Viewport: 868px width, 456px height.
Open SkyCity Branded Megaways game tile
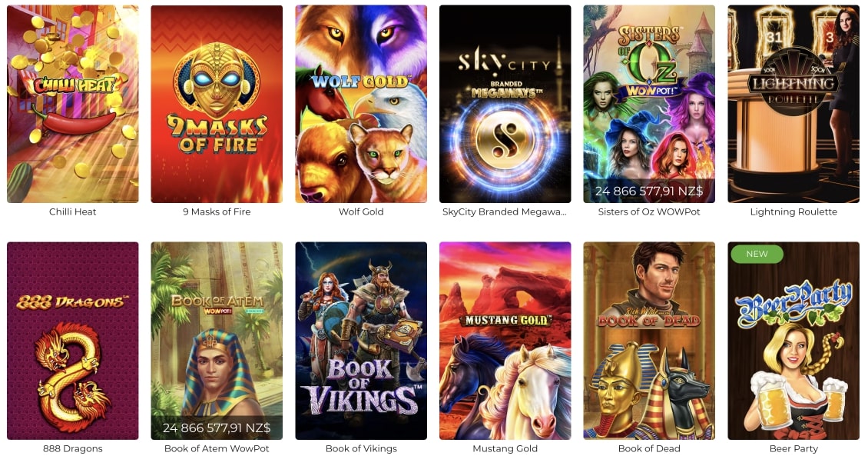point(505,104)
